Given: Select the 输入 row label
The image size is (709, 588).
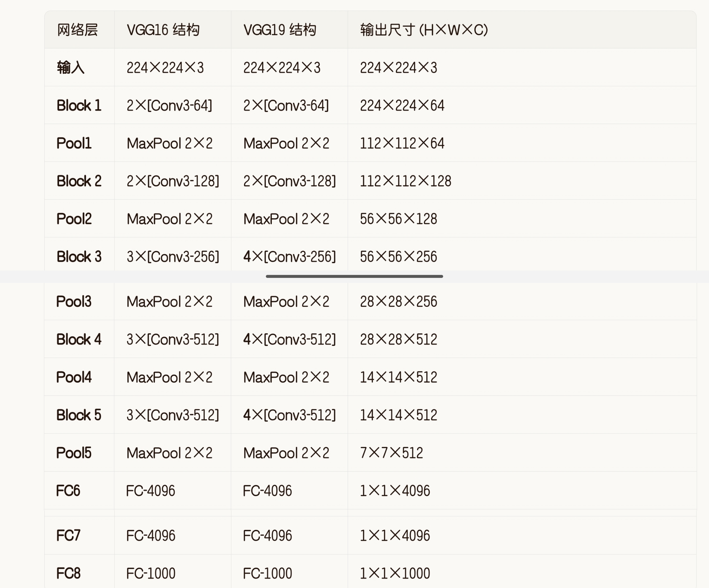Looking at the screenshot, I should (x=70, y=68).
